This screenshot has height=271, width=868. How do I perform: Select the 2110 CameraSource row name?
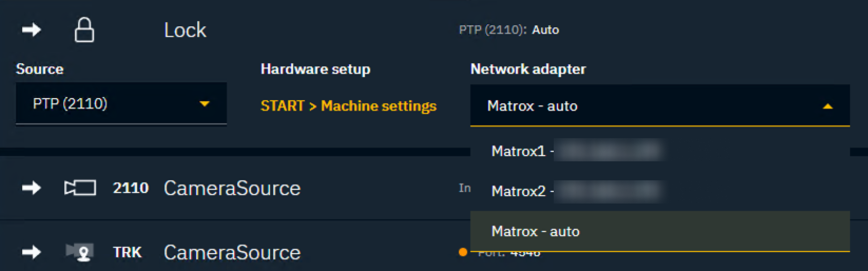(232, 188)
